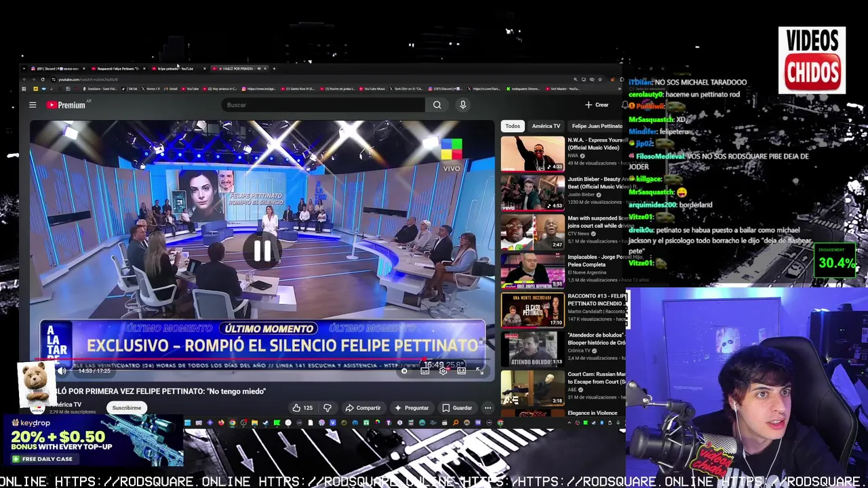
Task: Click the magnifier search button
Action: click(x=437, y=105)
